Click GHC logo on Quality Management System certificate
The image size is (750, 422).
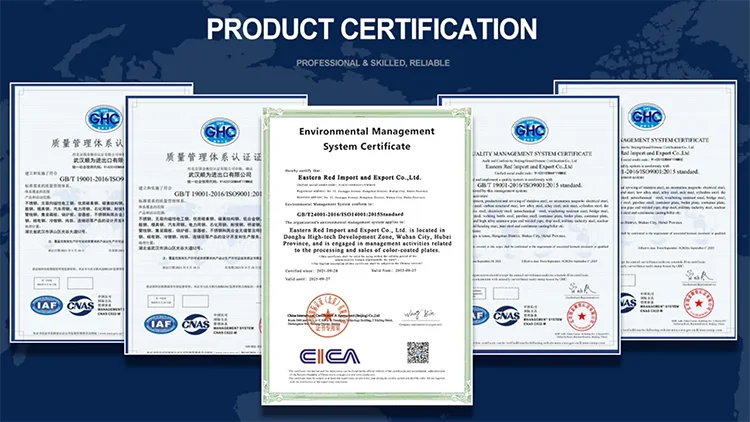[529, 130]
